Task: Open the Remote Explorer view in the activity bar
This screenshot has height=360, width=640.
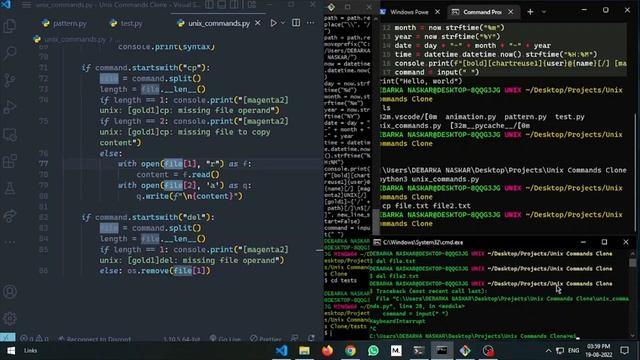Action: pos(10,134)
